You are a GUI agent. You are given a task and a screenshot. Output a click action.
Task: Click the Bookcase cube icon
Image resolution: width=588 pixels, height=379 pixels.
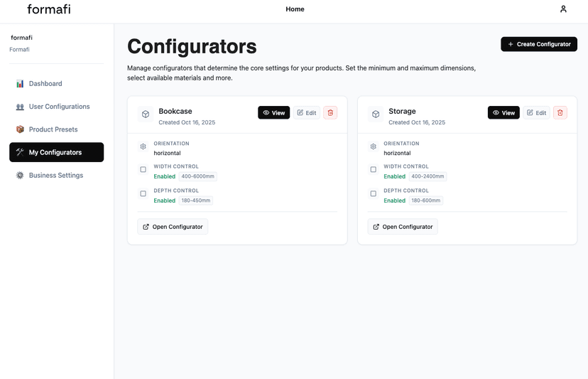tap(145, 114)
